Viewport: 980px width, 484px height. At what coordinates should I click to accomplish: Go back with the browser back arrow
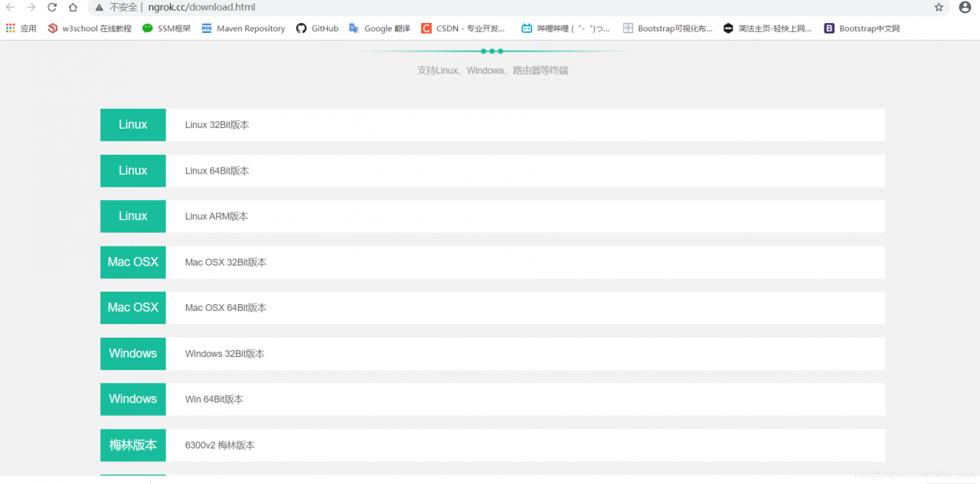coord(11,7)
